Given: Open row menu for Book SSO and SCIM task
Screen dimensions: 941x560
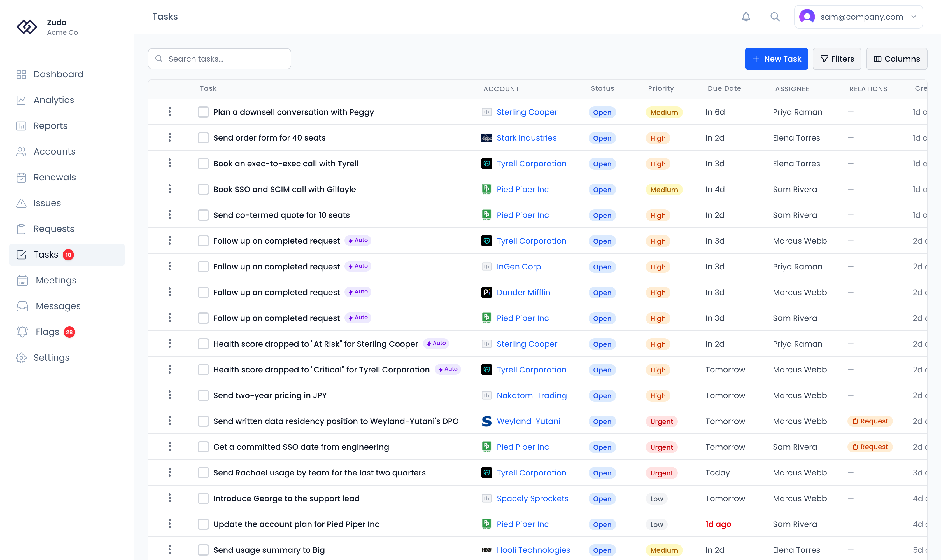Looking at the screenshot, I should tap(169, 189).
